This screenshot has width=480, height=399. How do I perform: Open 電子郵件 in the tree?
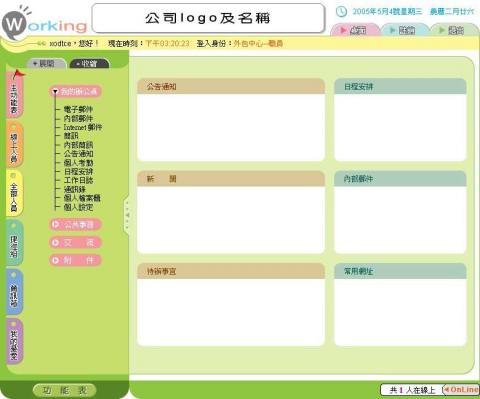click(x=78, y=109)
